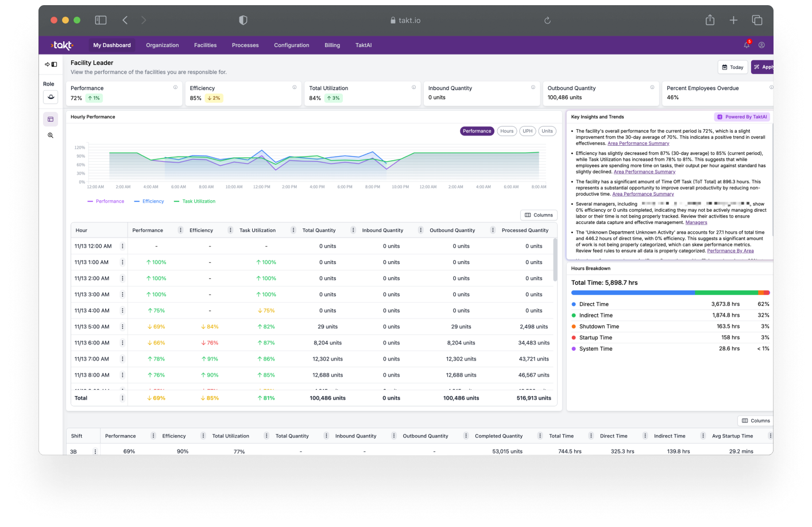Click the search magnifier icon in sidebar

coord(51,135)
